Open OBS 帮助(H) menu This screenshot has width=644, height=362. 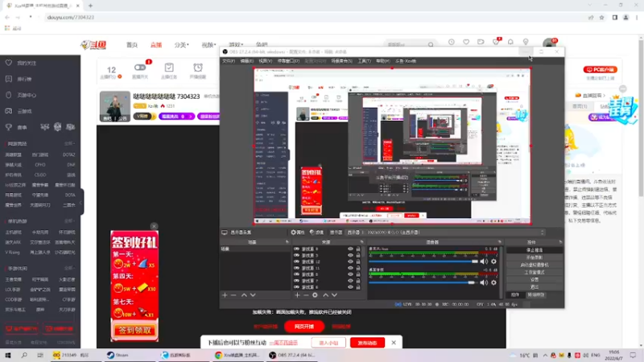pos(383,61)
